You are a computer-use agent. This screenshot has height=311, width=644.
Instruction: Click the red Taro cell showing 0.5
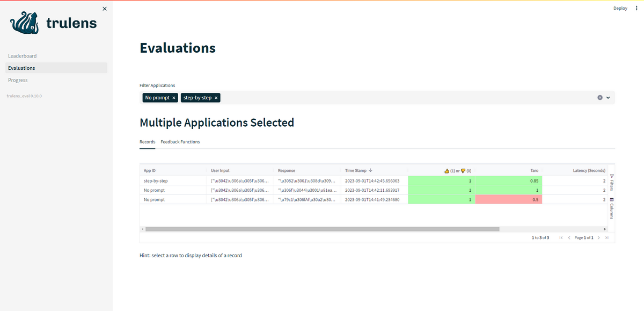point(509,200)
